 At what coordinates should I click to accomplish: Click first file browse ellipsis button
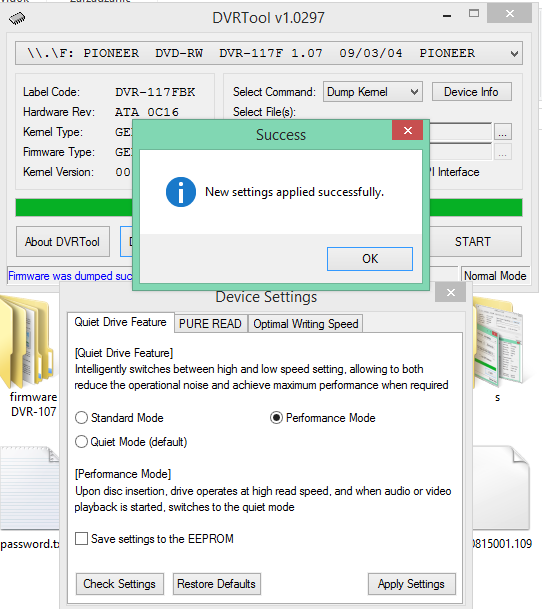(x=502, y=132)
